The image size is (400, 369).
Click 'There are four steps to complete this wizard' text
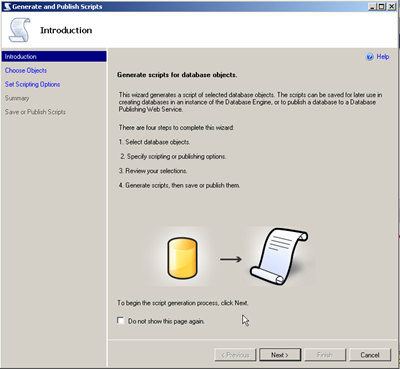point(176,128)
